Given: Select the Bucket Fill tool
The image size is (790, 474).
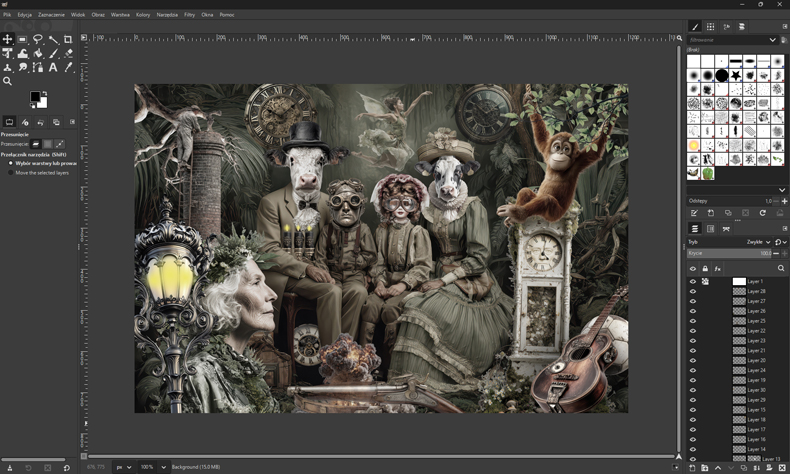Looking at the screenshot, I should click(x=38, y=53).
